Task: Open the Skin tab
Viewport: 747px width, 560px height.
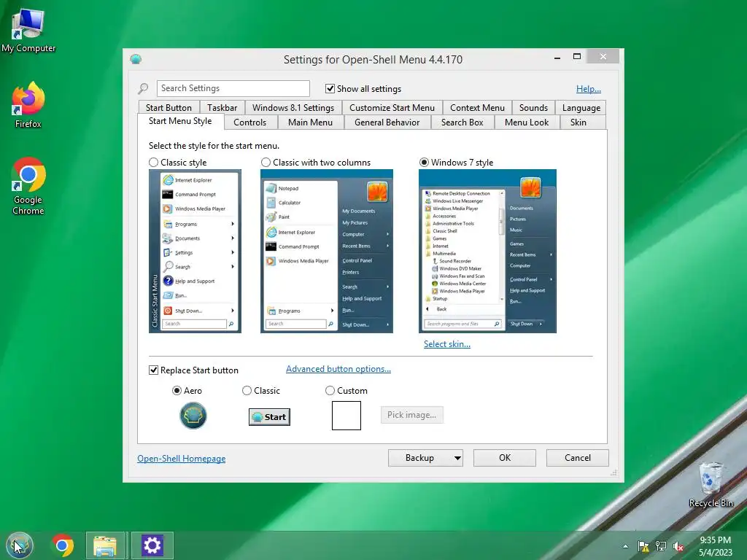Action: coord(578,122)
